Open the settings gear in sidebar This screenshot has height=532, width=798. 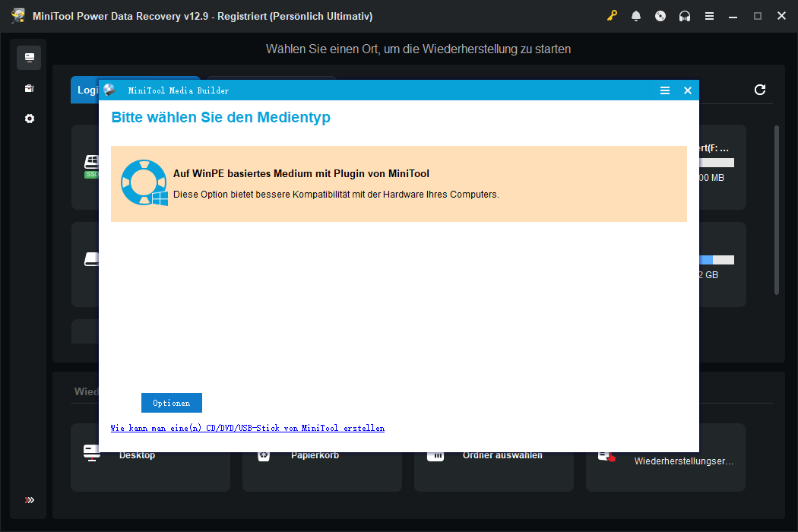(29, 119)
